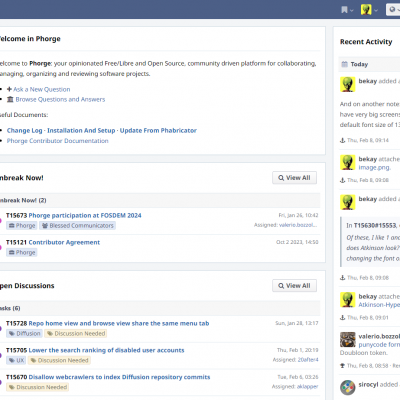Click the trophy icon beside Thu, Feb 8, 08:58

[x=342, y=366]
